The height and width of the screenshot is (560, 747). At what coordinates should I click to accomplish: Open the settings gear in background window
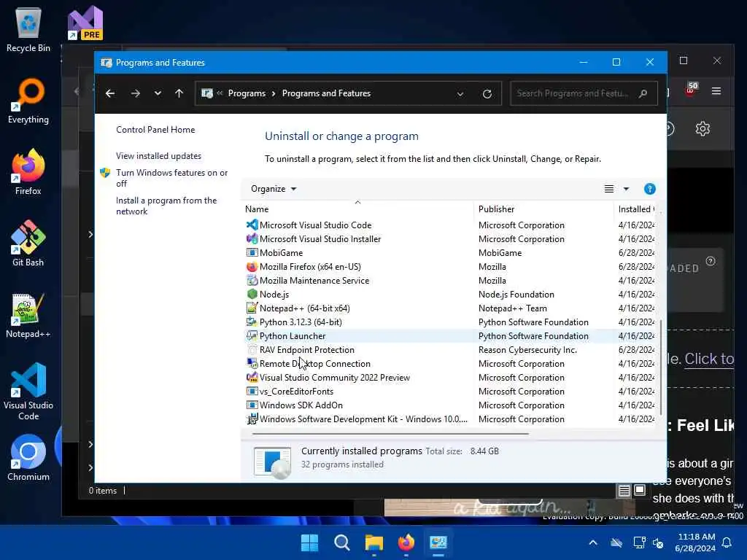(703, 128)
